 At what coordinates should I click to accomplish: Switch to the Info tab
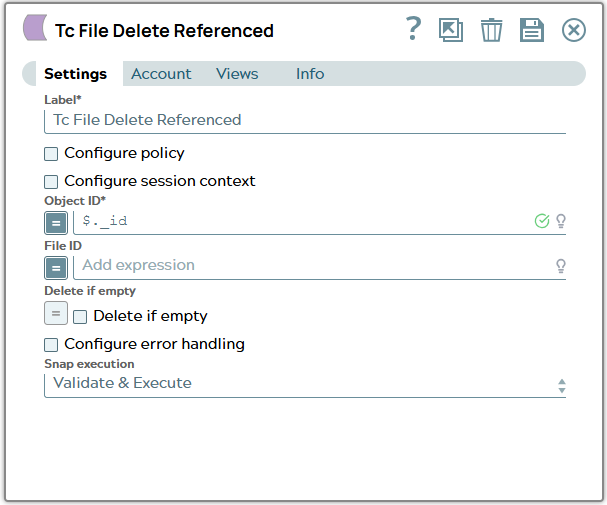coord(310,74)
